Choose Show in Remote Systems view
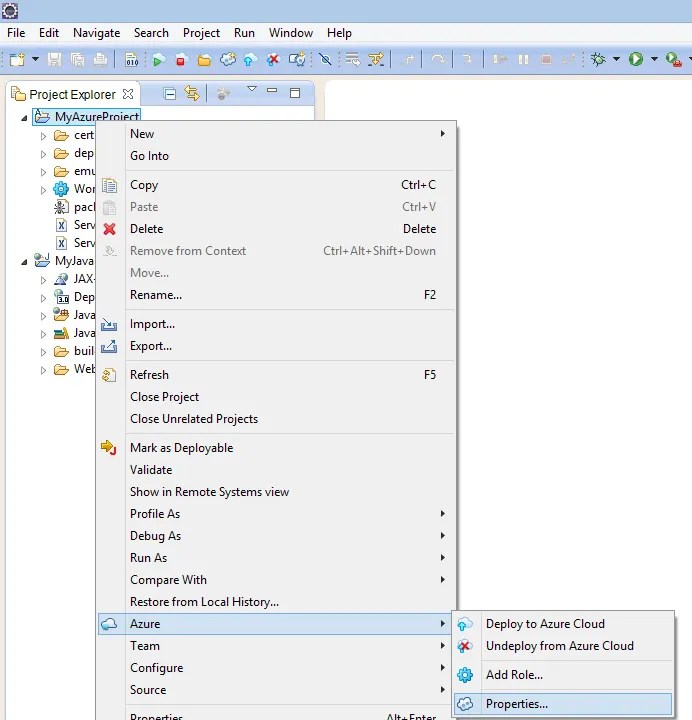The height and width of the screenshot is (720, 692). (x=277, y=492)
